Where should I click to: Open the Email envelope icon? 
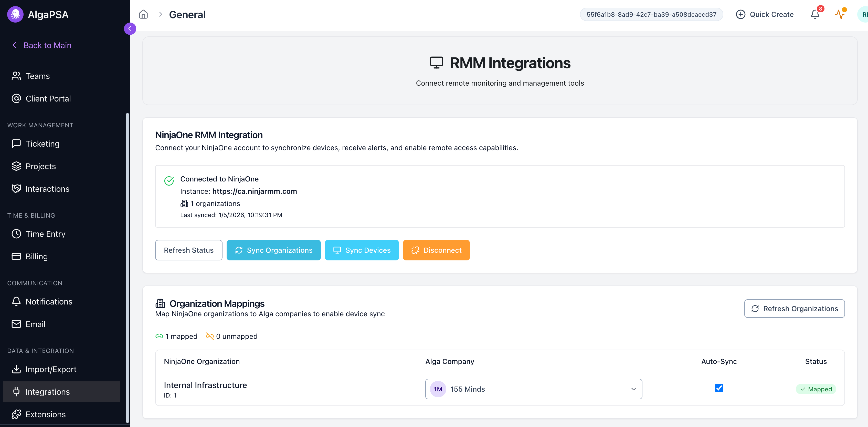tap(16, 324)
